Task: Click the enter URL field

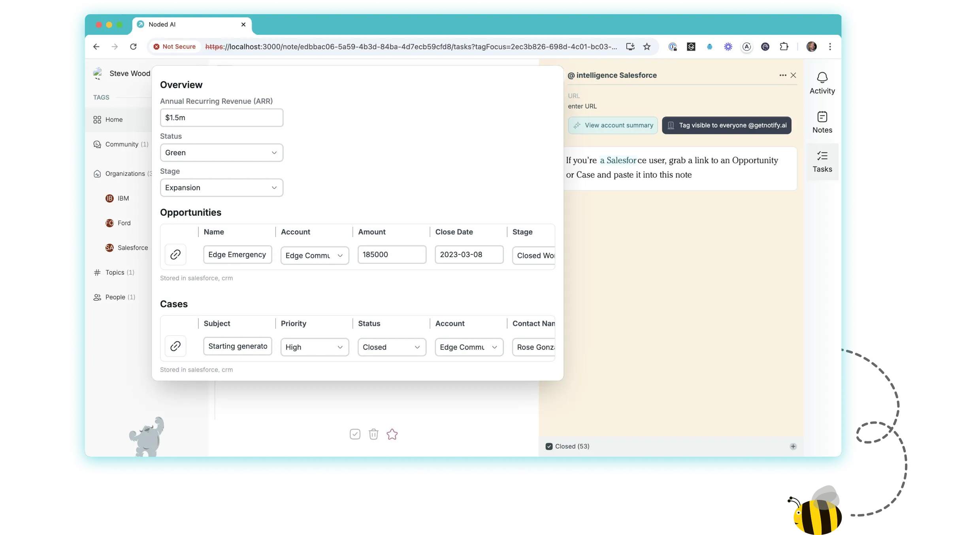Action: pyautogui.click(x=582, y=106)
